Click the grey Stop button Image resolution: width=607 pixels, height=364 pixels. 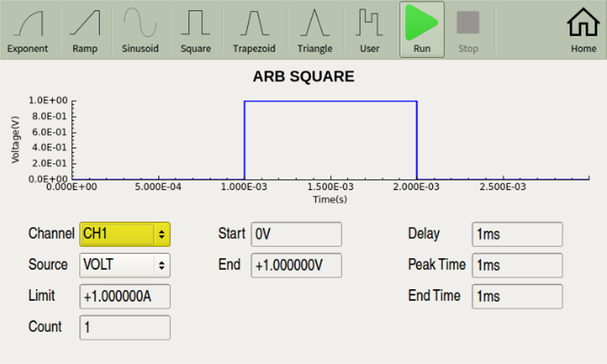coord(468,30)
